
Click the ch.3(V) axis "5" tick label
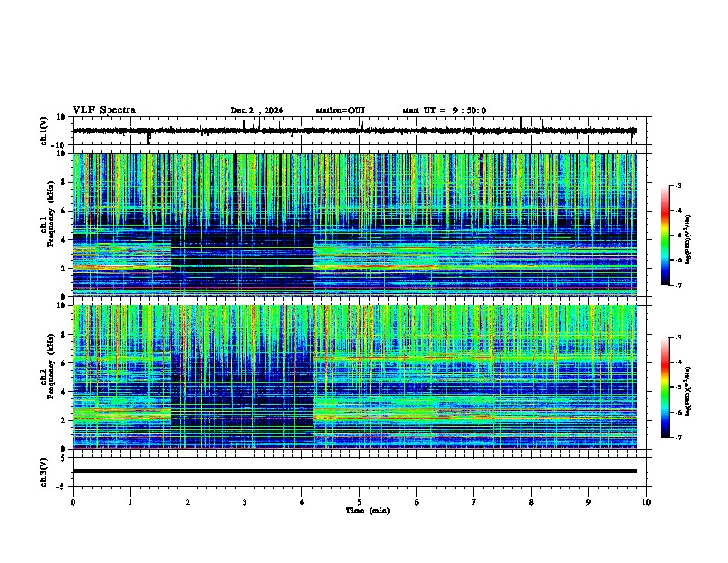pos(63,457)
